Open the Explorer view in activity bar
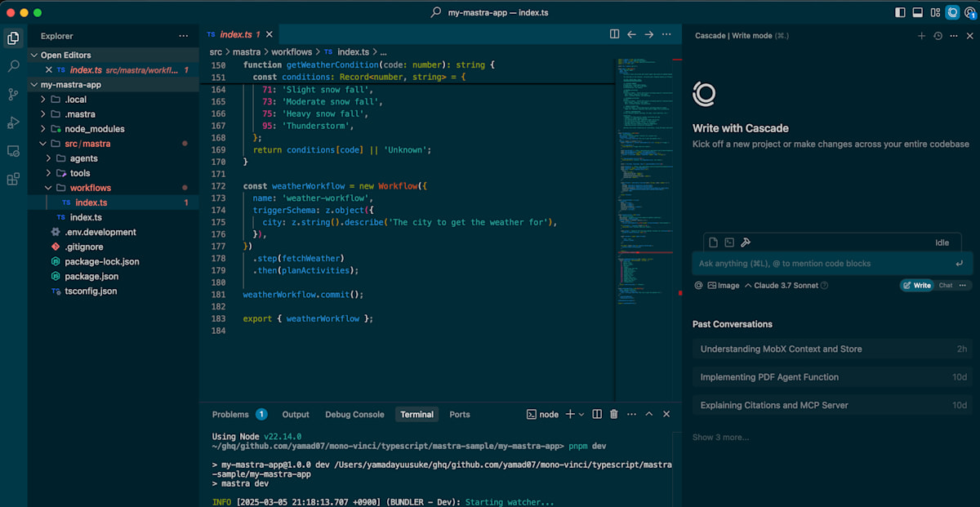The image size is (980, 507). pos(13,38)
